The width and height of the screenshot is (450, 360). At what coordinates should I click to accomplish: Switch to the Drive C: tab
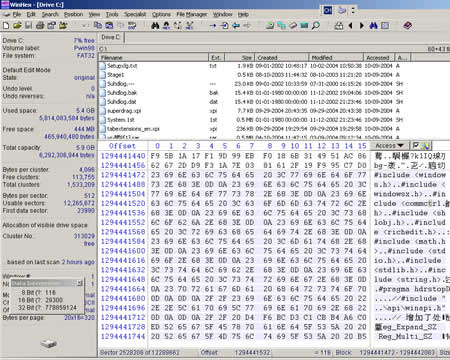click(x=111, y=37)
